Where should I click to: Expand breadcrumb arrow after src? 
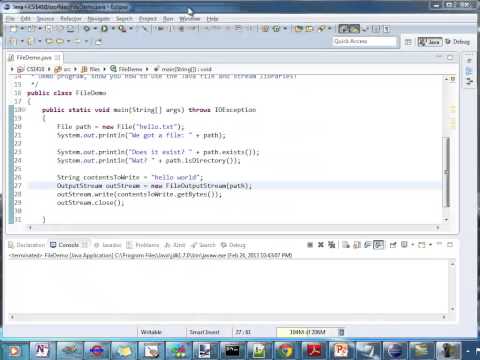click(76, 69)
